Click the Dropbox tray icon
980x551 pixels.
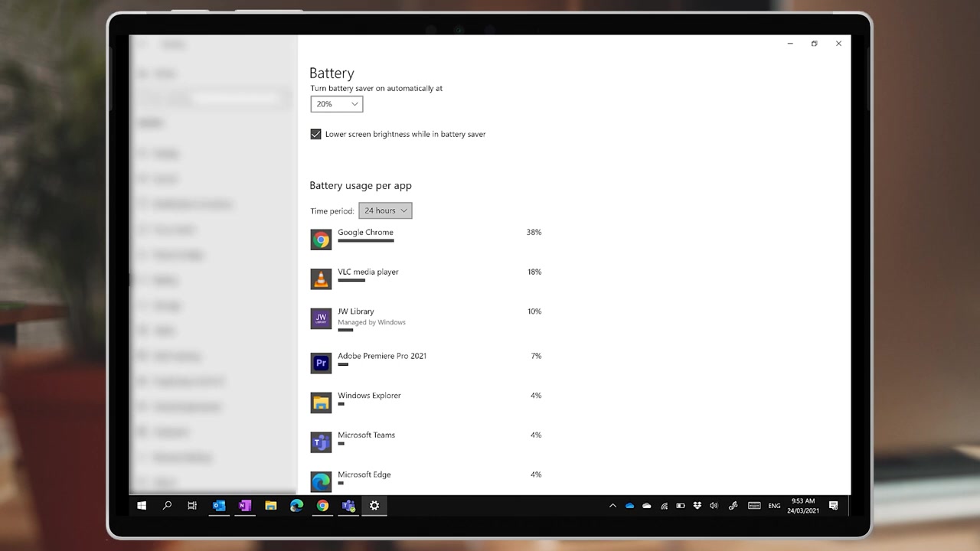coord(697,506)
